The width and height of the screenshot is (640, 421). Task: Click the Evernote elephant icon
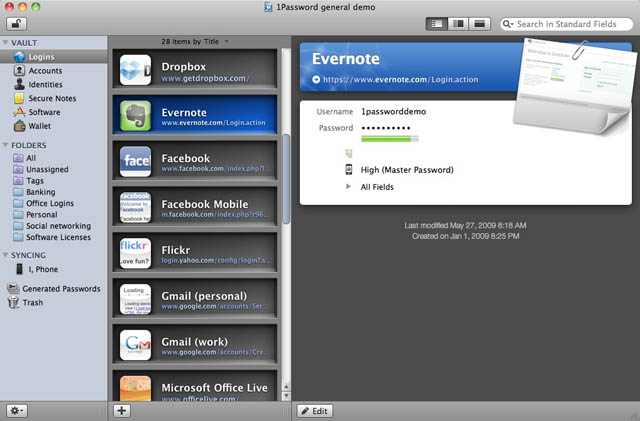coord(135,116)
